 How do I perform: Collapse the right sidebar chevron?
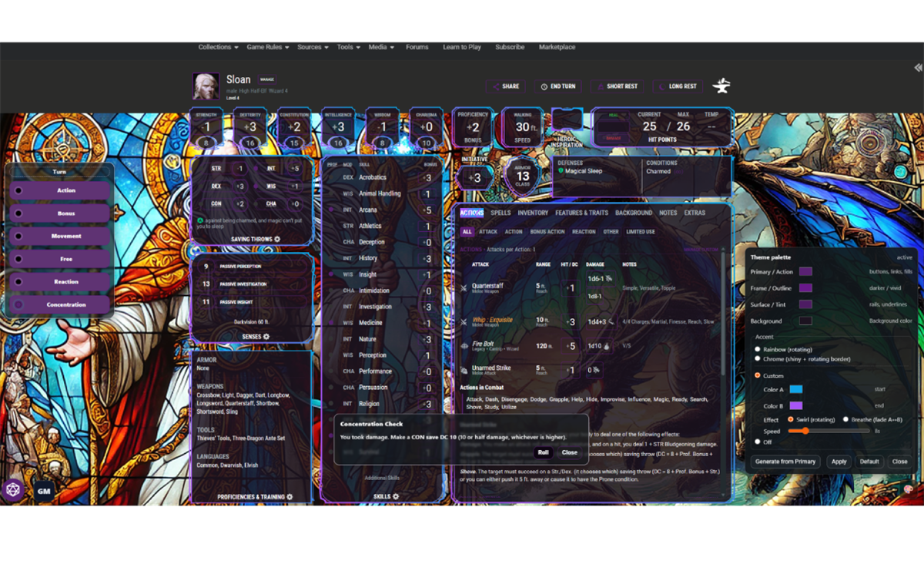tap(917, 68)
